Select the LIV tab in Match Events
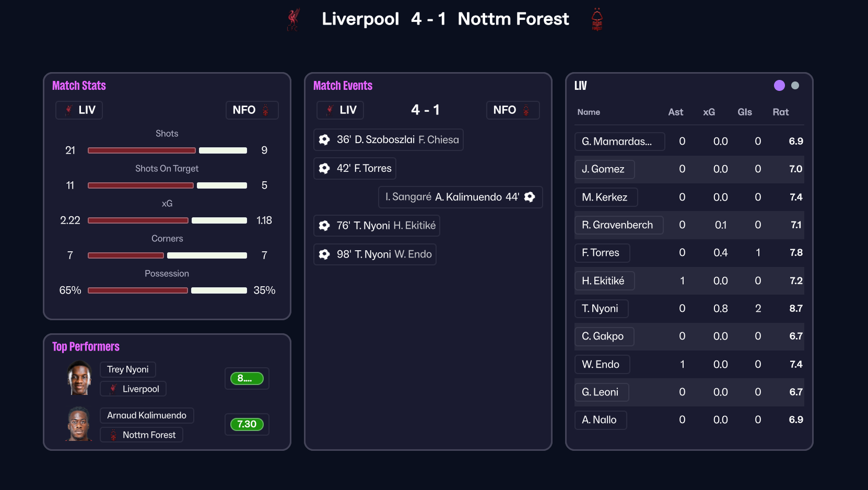The width and height of the screenshot is (868, 490). (x=340, y=110)
